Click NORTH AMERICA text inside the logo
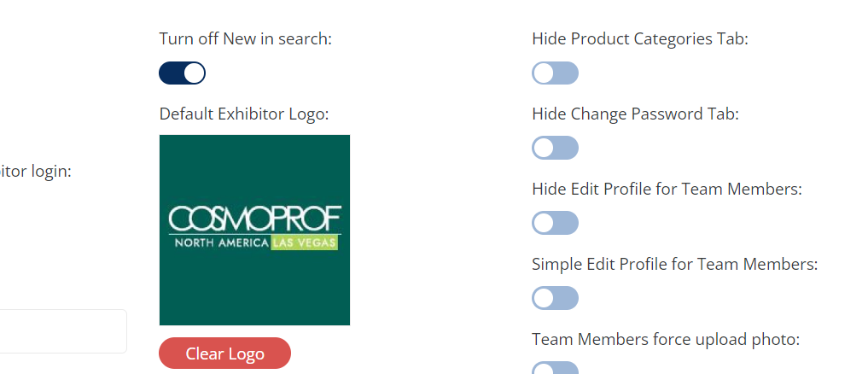868x374 pixels. coord(220,243)
